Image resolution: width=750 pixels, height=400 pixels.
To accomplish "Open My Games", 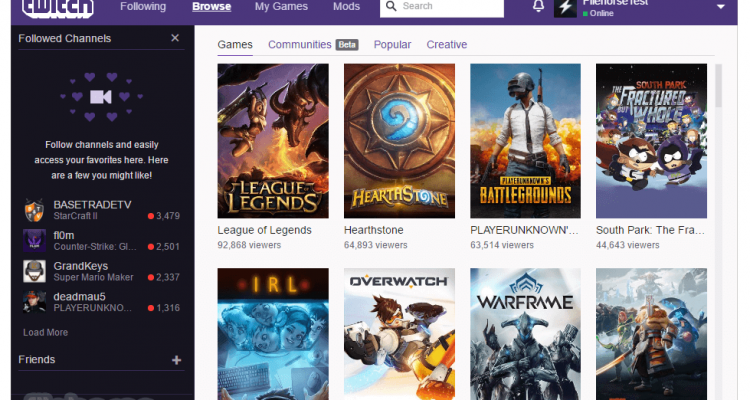I will [281, 7].
